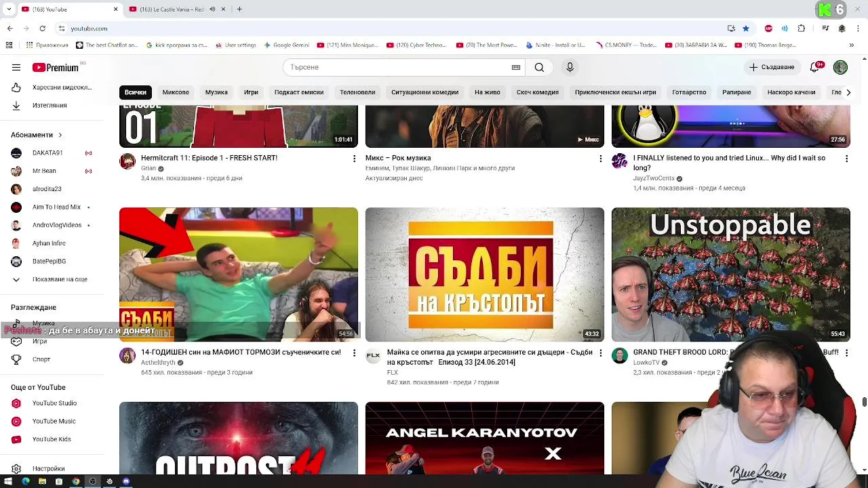The image size is (868, 488).
Task: Select the Миксове filter chip
Action: click(176, 92)
